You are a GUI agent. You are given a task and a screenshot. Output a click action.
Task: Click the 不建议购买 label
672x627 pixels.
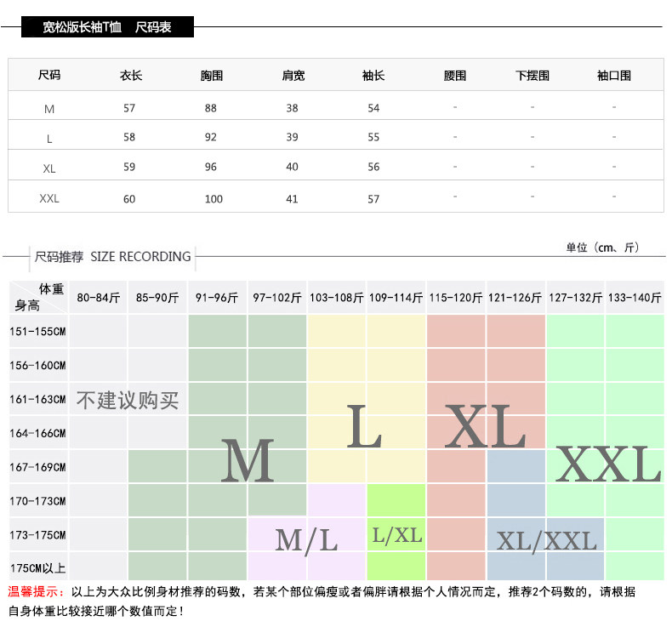click(x=128, y=401)
